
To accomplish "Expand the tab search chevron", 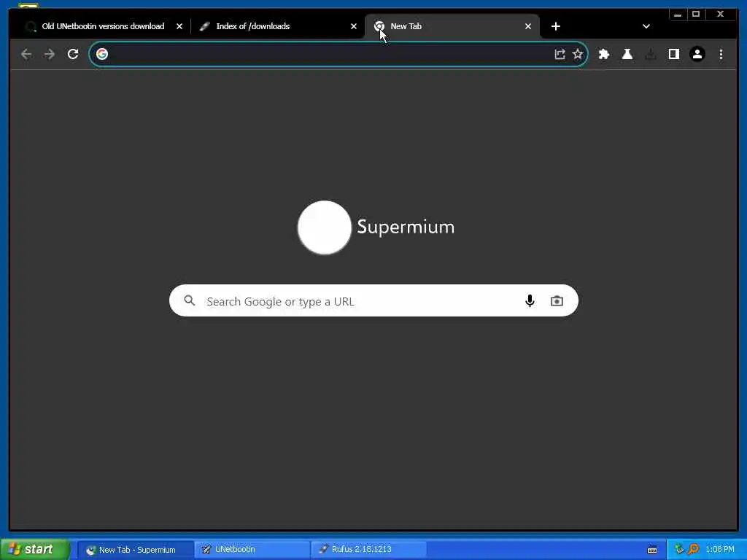I will [646, 26].
